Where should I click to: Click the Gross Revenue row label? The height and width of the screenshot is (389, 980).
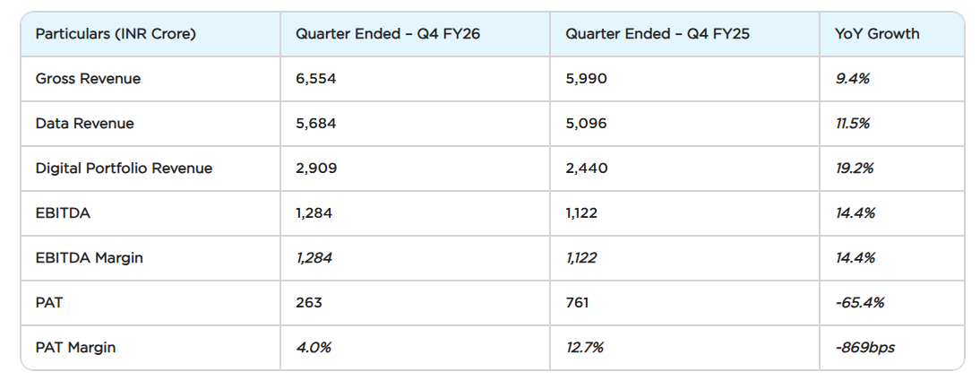[88, 79]
